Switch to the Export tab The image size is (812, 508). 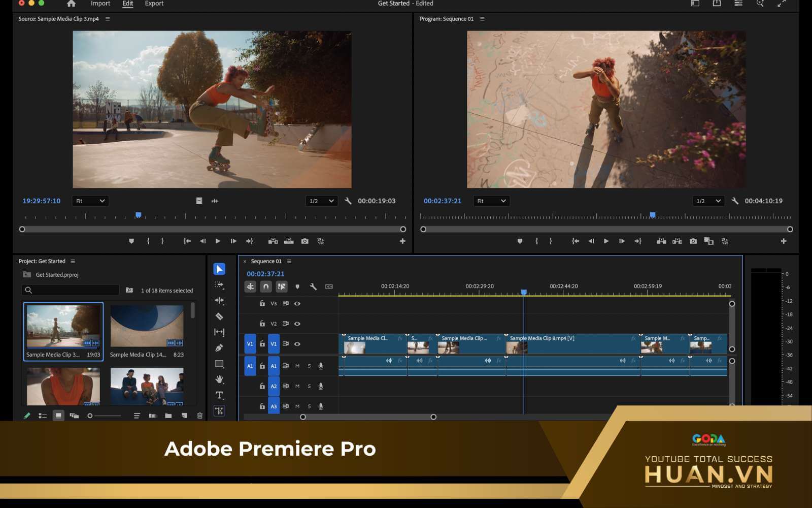[154, 4]
